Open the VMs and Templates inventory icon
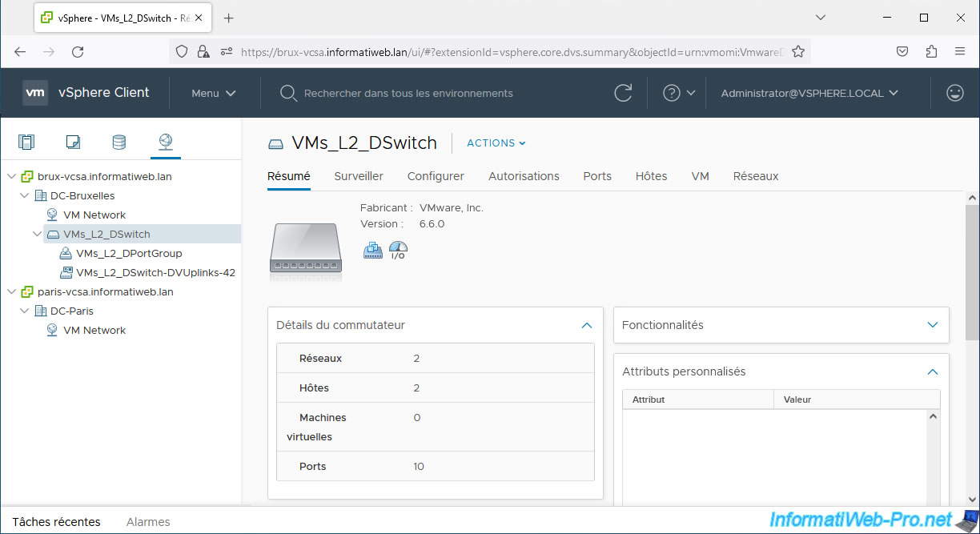 coord(73,143)
